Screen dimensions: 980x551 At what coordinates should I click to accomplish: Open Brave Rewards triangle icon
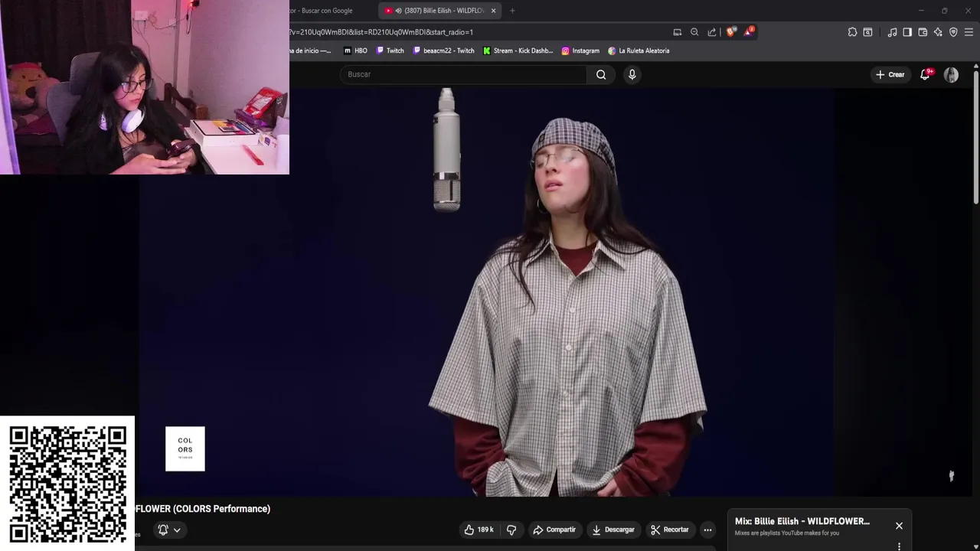(x=748, y=32)
